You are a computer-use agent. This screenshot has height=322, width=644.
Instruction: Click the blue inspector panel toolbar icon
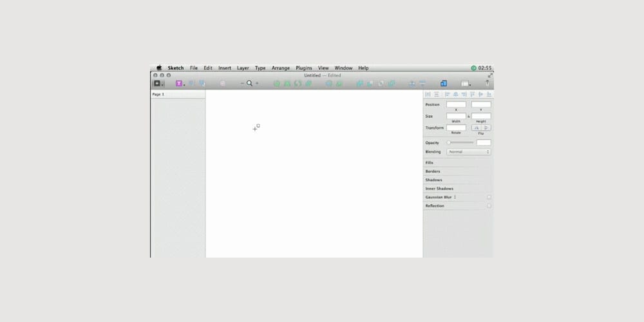click(444, 83)
